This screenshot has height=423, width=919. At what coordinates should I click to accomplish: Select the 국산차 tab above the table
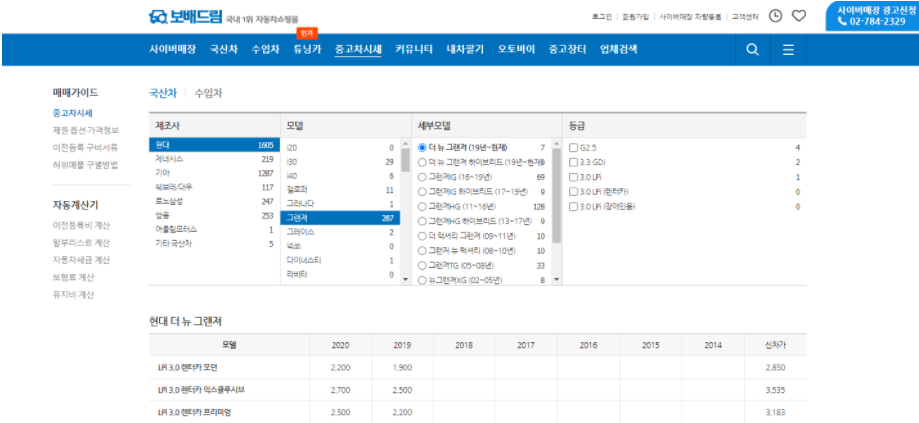point(163,93)
